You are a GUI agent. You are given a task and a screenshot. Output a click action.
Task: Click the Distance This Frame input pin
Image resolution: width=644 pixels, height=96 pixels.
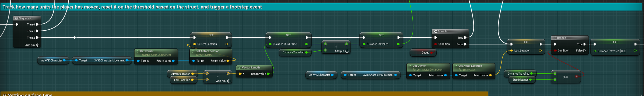pyautogui.click(x=270, y=44)
